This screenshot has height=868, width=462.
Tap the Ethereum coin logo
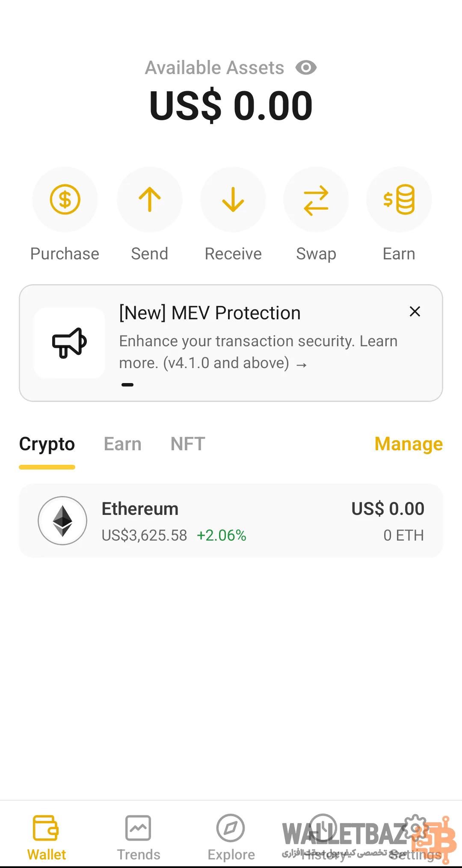coord(62,520)
